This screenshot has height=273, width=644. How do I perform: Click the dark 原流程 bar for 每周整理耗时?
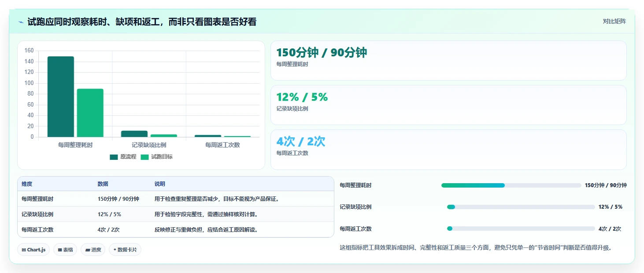pyautogui.click(x=61, y=96)
